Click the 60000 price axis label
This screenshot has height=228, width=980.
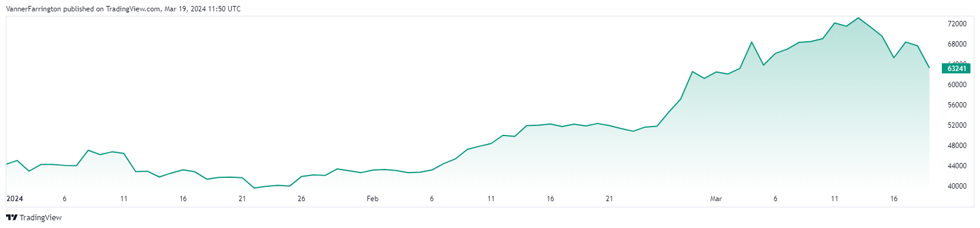[x=957, y=85]
